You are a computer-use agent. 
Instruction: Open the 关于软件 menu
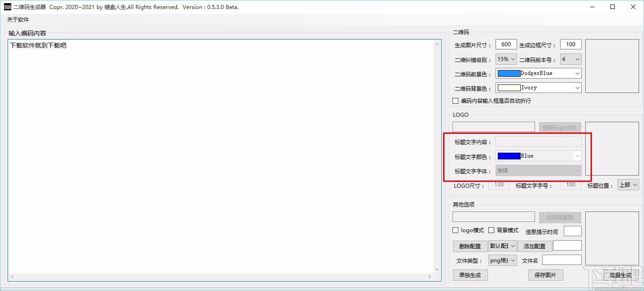tap(18, 20)
